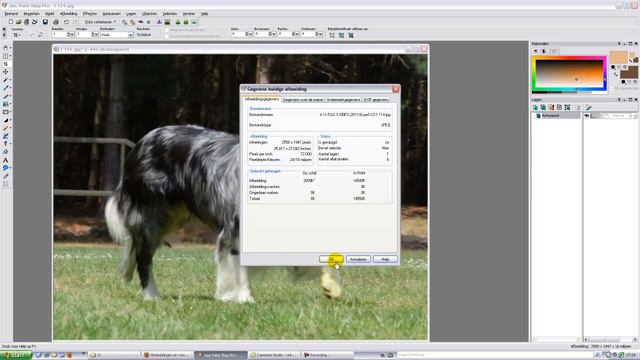Open the Links field spinner dropdown
This screenshot has height=360, width=640.
click(x=250, y=34)
